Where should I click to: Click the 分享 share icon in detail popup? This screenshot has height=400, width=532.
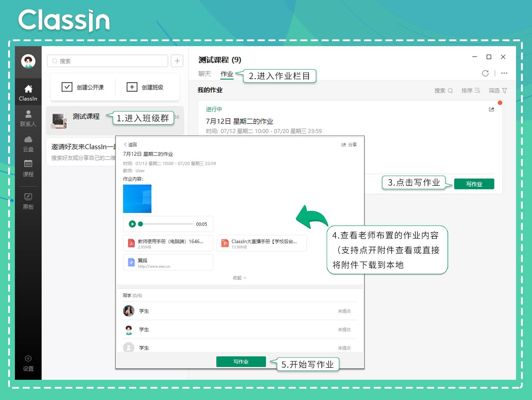pyautogui.click(x=343, y=145)
